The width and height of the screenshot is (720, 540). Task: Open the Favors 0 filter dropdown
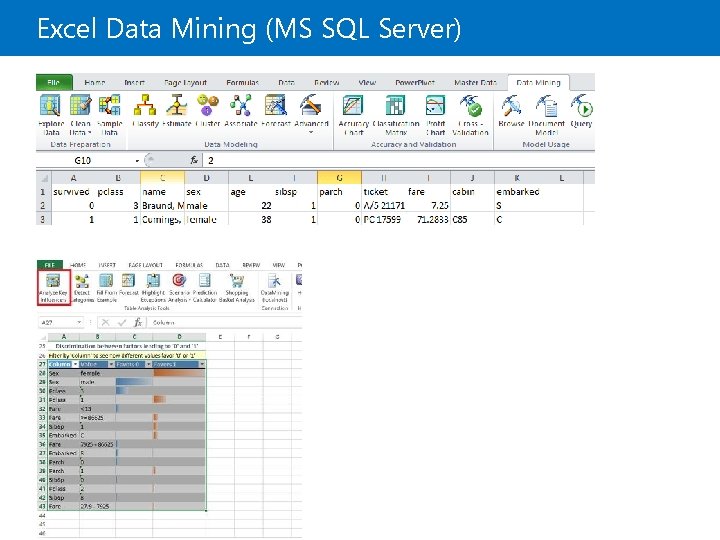click(x=148, y=364)
